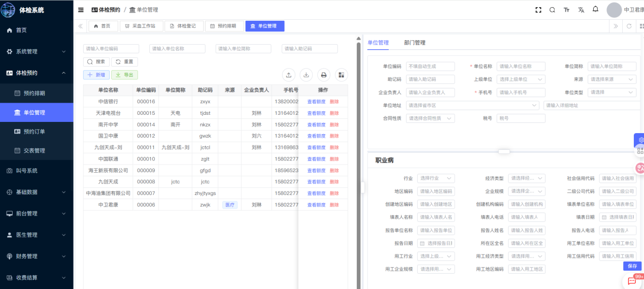The width and height of the screenshot is (644, 289).
Task: Click the 单位名称 search input field
Action: (x=177, y=49)
